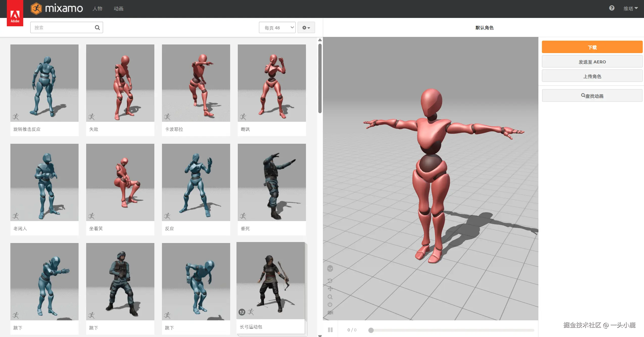Select the 嘲讽 animation thumbnail
Image resolution: width=644 pixels, height=337 pixels.
(x=272, y=83)
